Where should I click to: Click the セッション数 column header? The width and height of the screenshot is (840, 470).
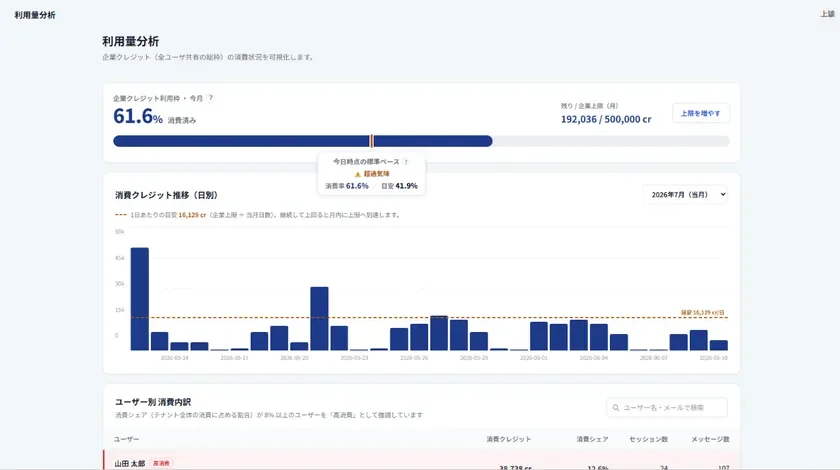(x=648, y=439)
